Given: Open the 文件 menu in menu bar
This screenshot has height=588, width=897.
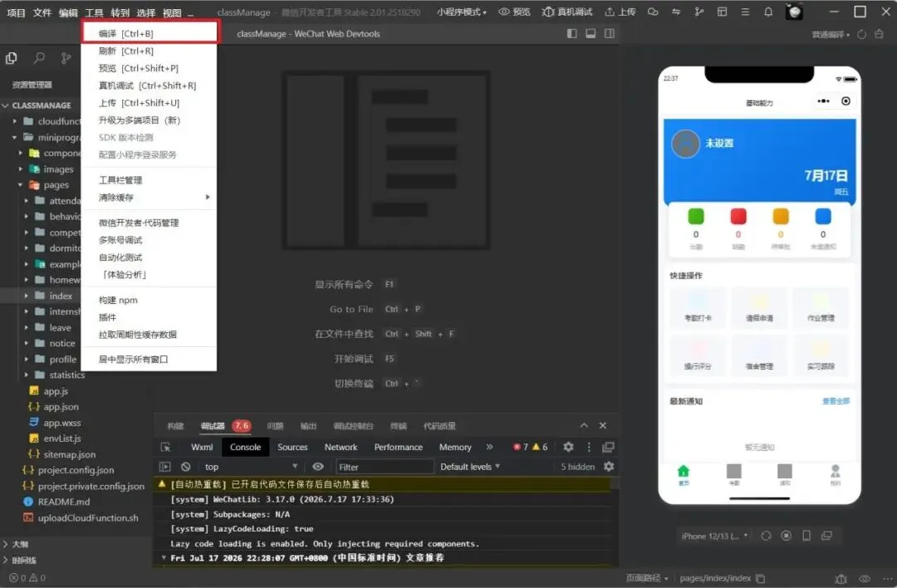Looking at the screenshot, I should [x=42, y=12].
